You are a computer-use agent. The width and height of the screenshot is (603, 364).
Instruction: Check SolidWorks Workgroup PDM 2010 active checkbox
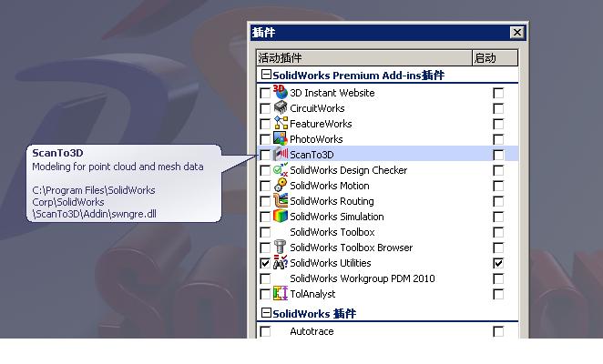point(265,278)
